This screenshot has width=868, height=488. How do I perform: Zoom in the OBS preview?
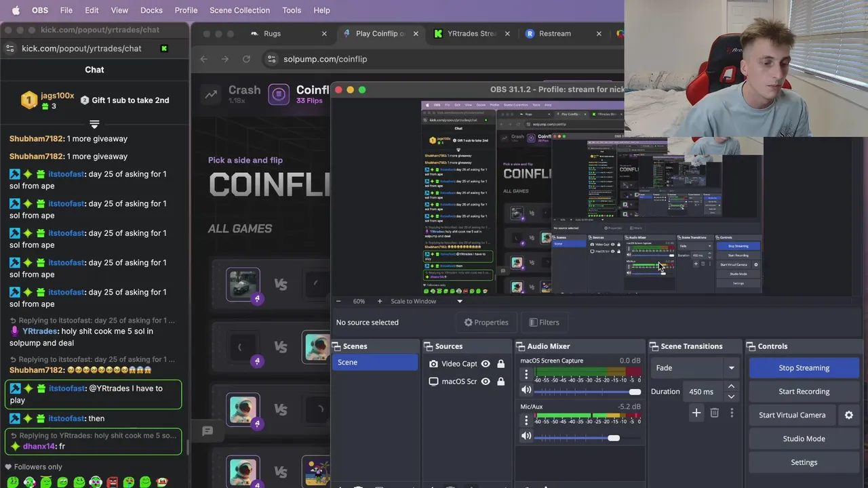(380, 301)
